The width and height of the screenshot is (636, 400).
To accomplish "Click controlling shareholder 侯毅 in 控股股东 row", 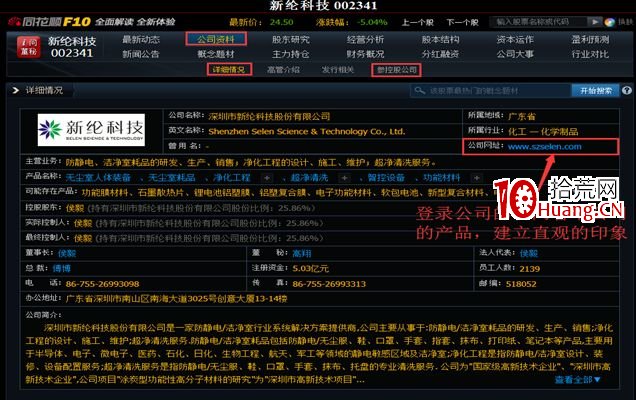I will [75, 208].
